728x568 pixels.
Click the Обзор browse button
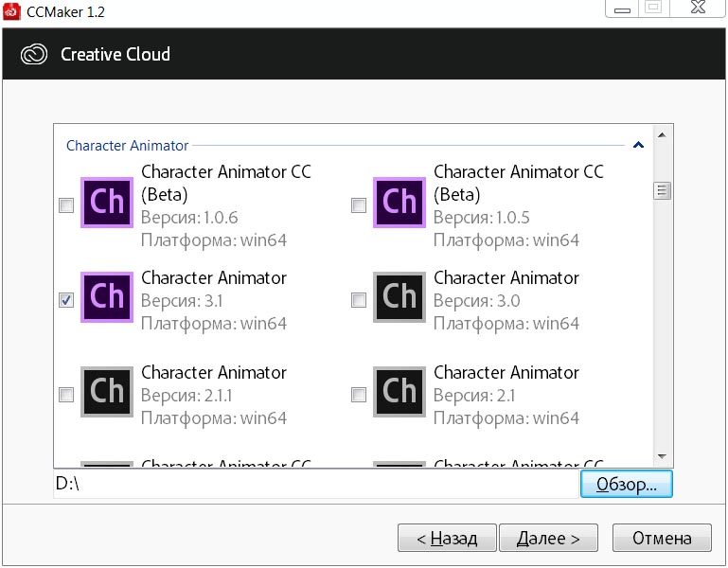tap(626, 484)
